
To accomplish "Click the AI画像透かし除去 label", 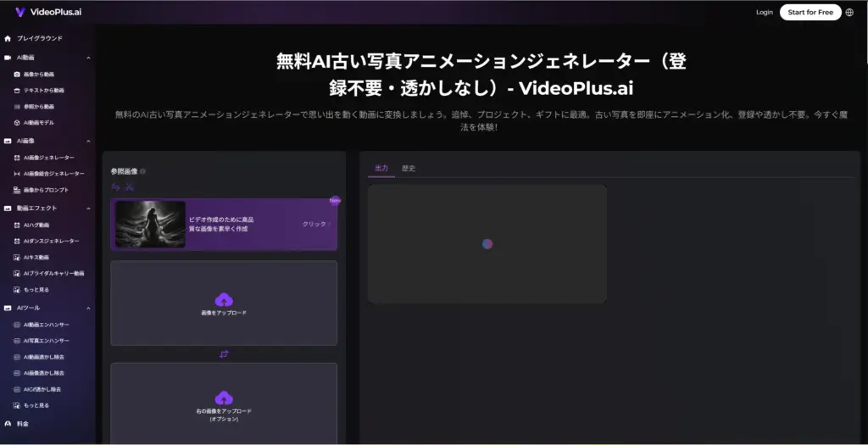I will click(x=44, y=373).
